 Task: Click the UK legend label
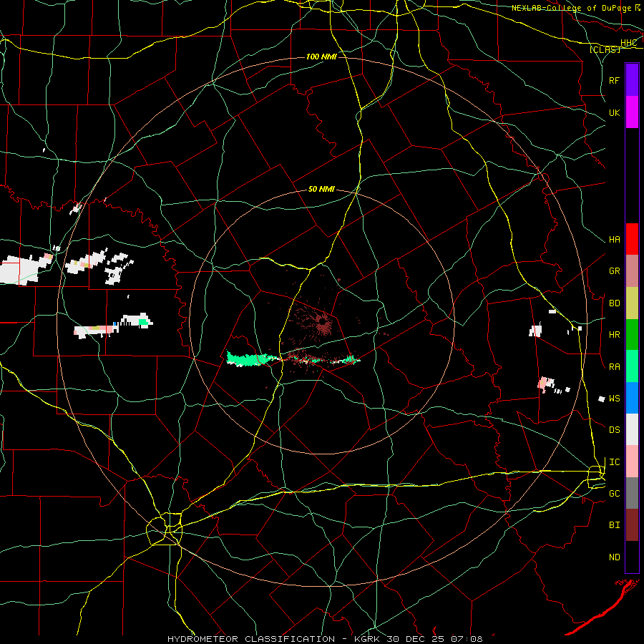click(614, 112)
